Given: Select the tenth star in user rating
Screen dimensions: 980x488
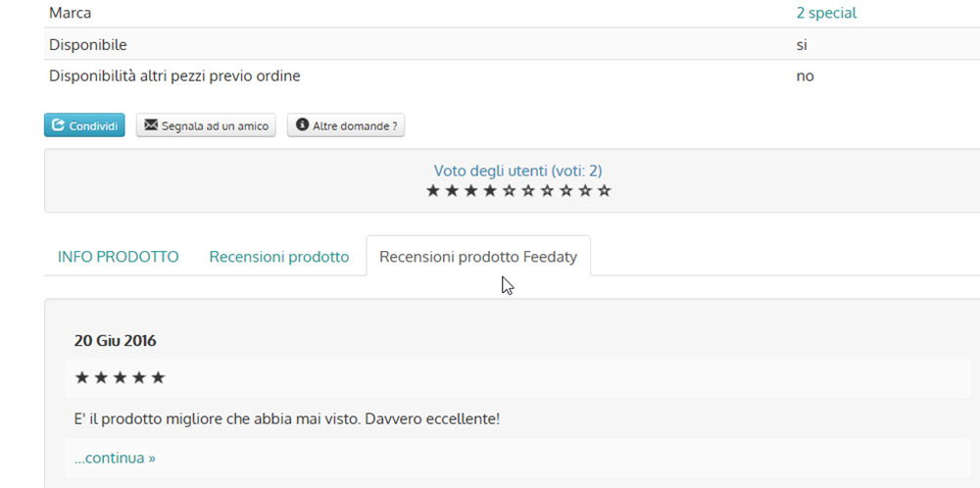Looking at the screenshot, I should point(604,190).
